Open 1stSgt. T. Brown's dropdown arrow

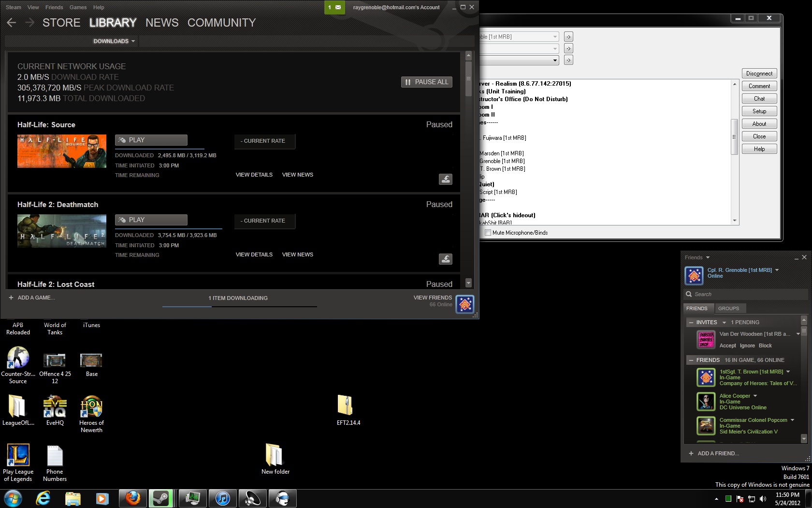(788, 372)
